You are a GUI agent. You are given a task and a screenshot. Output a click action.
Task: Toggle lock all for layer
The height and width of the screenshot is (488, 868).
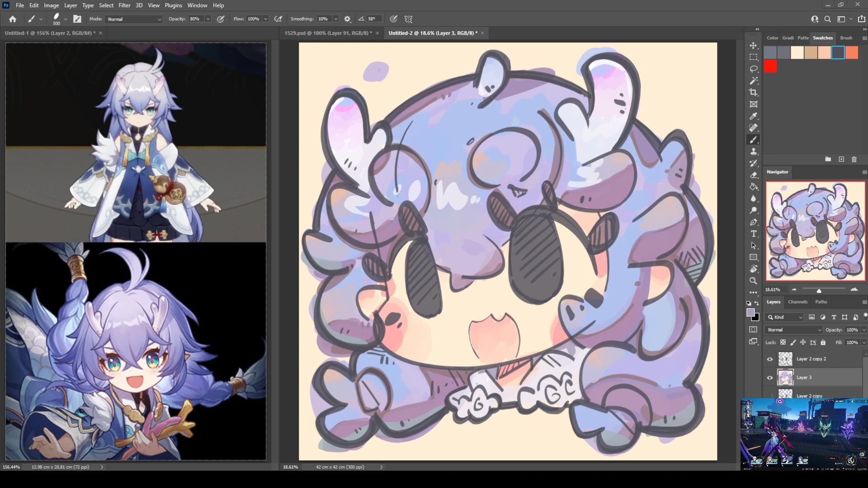pos(823,343)
